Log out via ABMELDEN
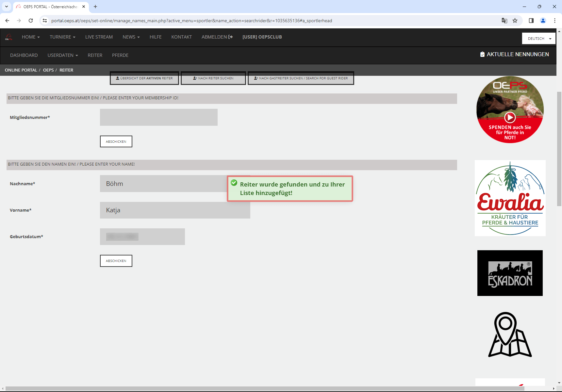562x392 pixels. click(x=217, y=37)
